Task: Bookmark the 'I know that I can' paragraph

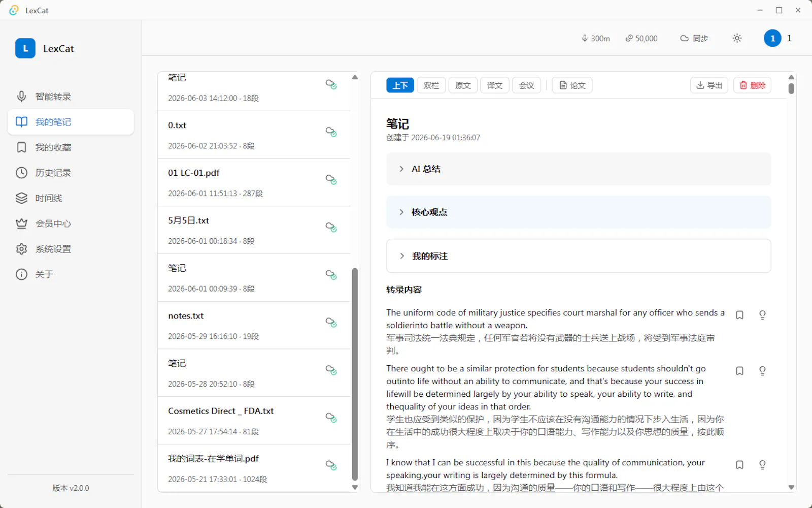Action: coord(740,465)
